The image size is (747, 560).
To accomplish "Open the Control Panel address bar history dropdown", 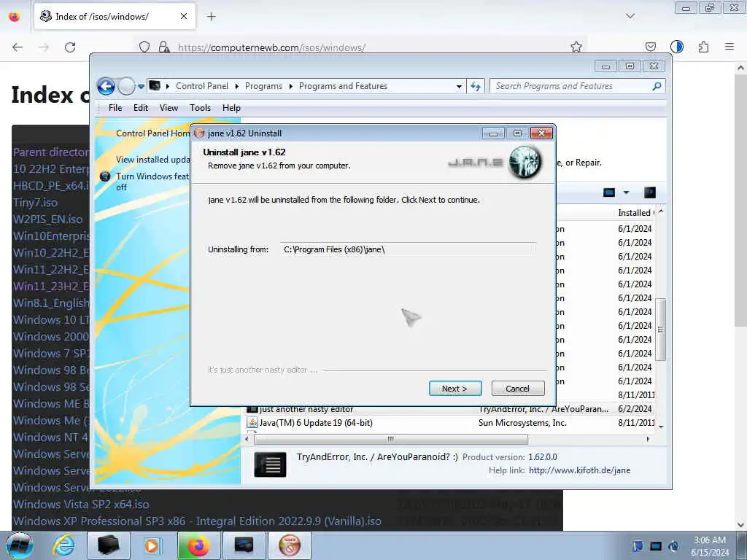I will 459,87.
